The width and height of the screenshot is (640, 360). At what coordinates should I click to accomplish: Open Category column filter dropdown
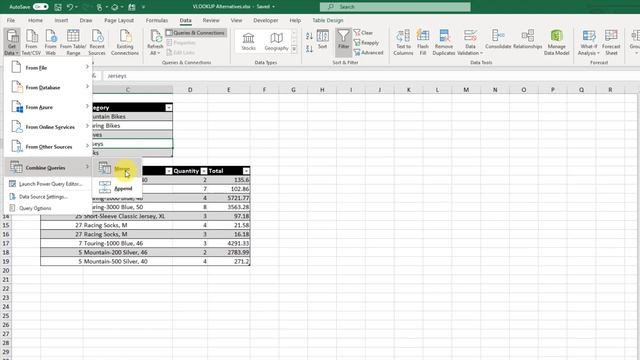(169, 107)
